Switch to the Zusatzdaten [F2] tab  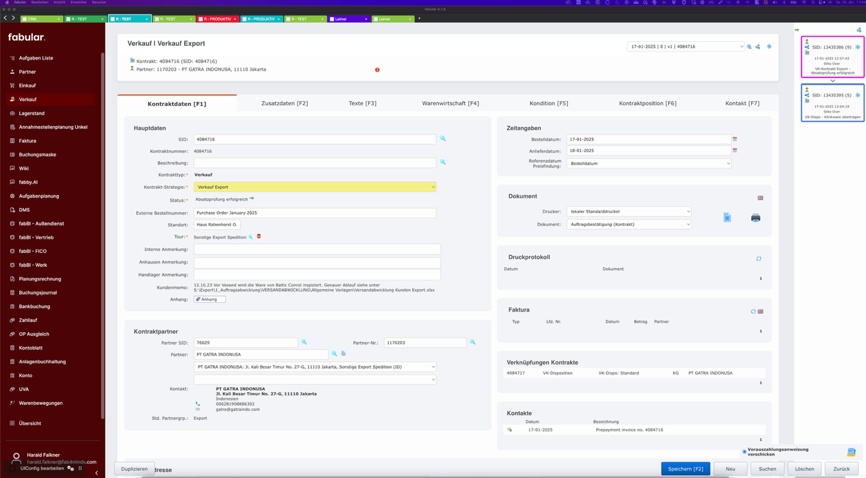(284, 103)
